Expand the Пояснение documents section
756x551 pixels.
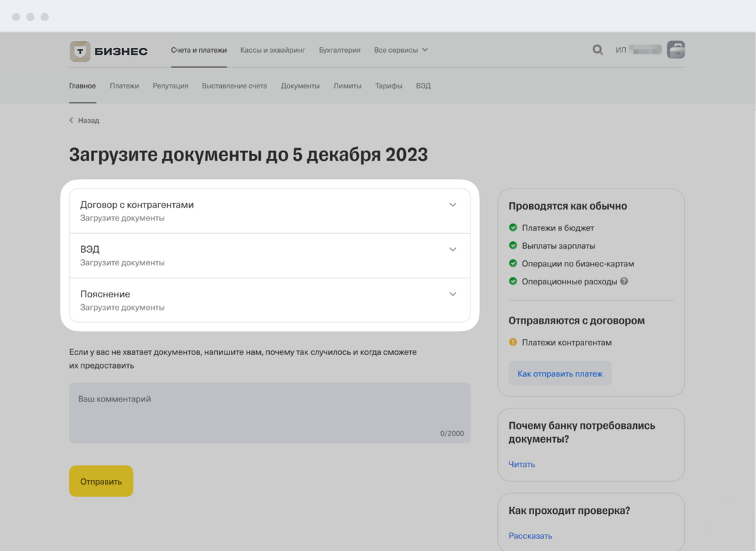pyautogui.click(x=453, y=294)
